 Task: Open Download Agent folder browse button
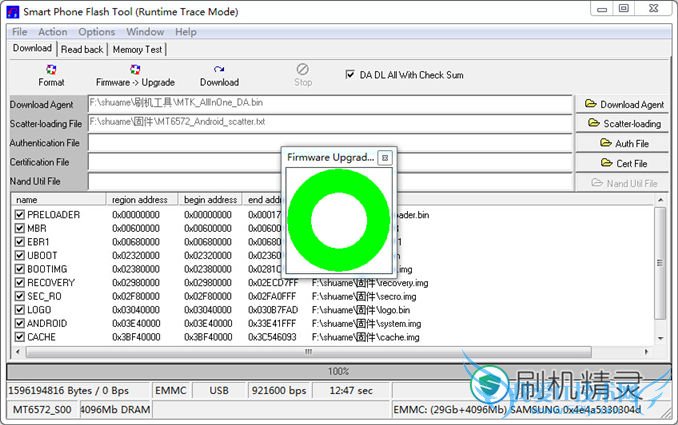[x=624, y=104]
